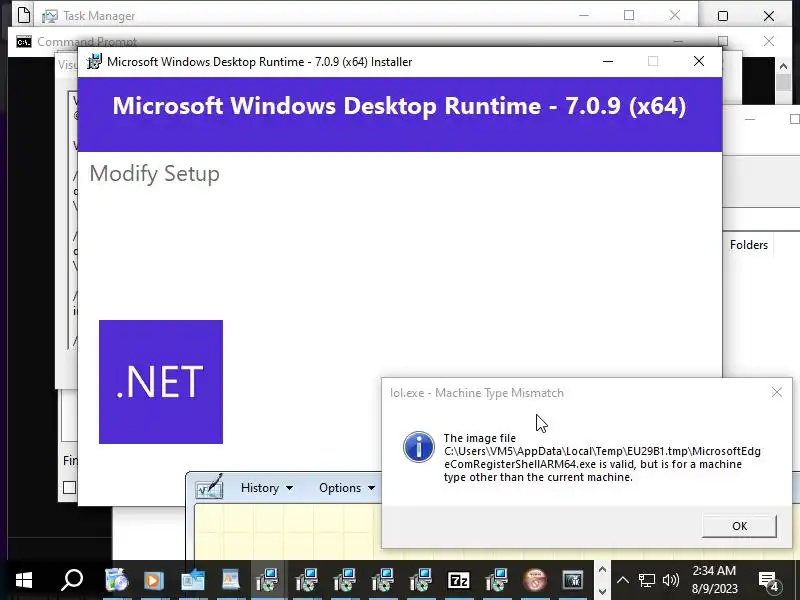Click the Command Prompt title bar icon
This screenshot has width=800, height=600.
(23, 42)
